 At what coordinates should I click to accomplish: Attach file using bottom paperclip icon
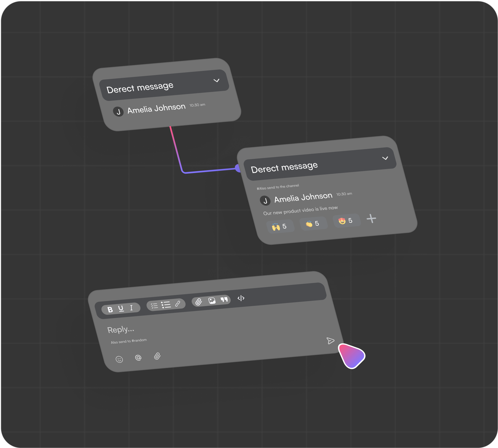pyautogui.click(x=157, y=356)
